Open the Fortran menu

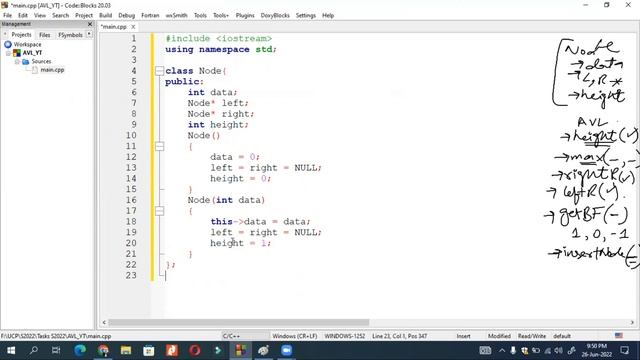[x=150, y=15]
